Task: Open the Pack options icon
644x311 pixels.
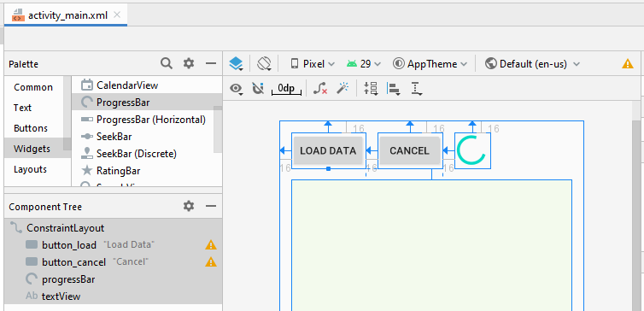Action: click(371, 88)
